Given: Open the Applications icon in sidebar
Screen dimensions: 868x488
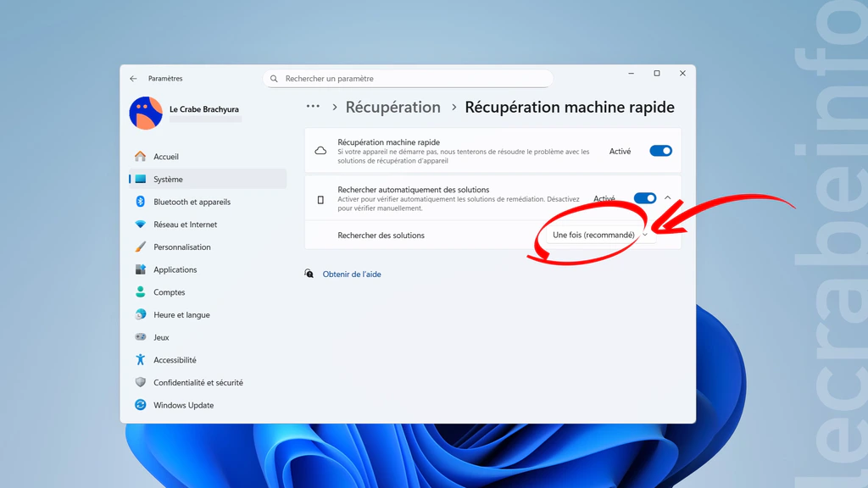Looking at the screenshot, I should click(x=141, y=269).
